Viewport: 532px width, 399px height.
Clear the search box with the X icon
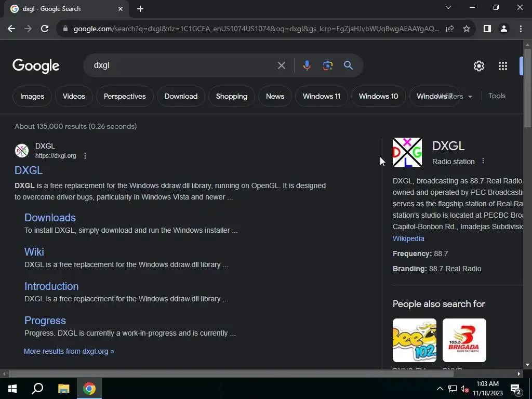[281, 65]
